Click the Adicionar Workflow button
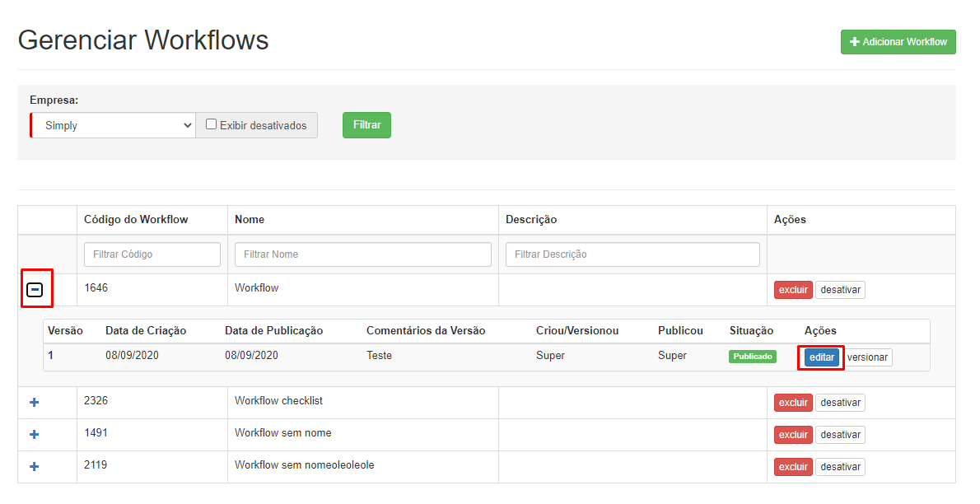The image size is (980, 504). click(x=898, y=42)
